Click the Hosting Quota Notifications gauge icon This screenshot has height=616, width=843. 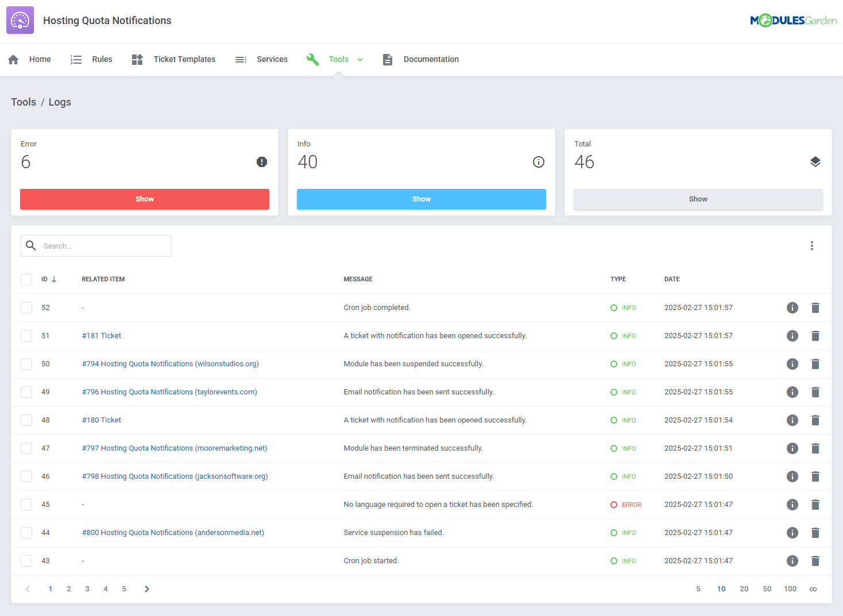point(20,20)
